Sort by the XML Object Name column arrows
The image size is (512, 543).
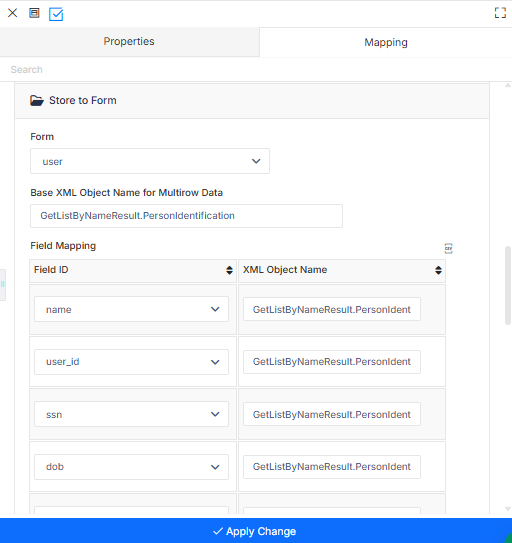pyautogui.click(x=438, y=270)
